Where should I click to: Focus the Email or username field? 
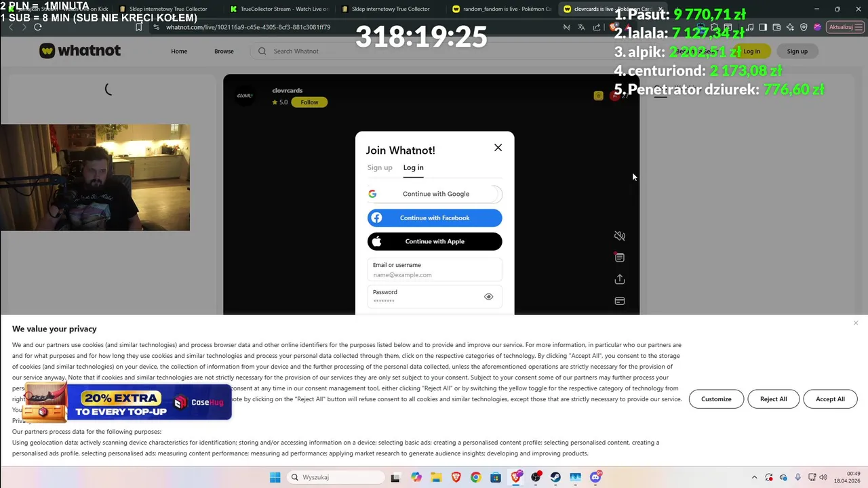pyautogui.click(x=435, y=270)
